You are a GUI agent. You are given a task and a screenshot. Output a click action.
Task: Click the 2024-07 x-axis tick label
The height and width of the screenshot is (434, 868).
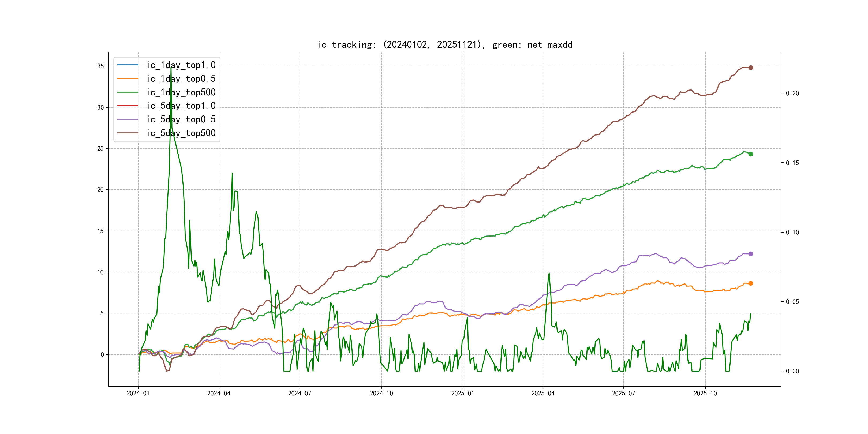click(300, 393)
